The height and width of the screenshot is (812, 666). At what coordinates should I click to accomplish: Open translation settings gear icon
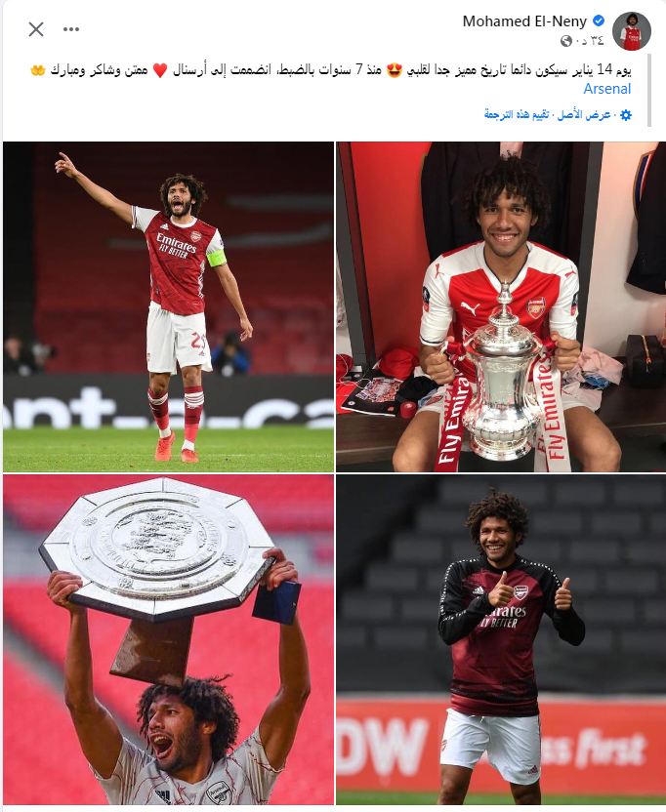pyautogui.click(x=626, y=115)
